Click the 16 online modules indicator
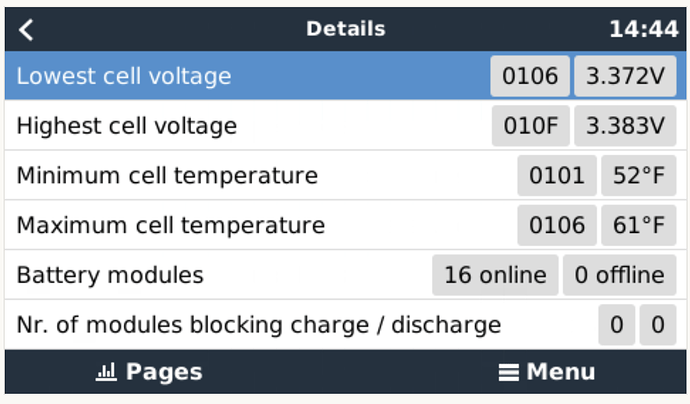 point(495,275)
